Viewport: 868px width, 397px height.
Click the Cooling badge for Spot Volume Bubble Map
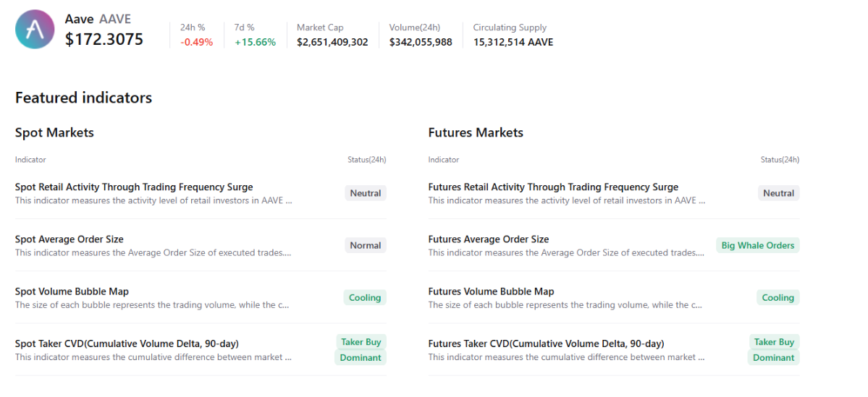point(365,297)
